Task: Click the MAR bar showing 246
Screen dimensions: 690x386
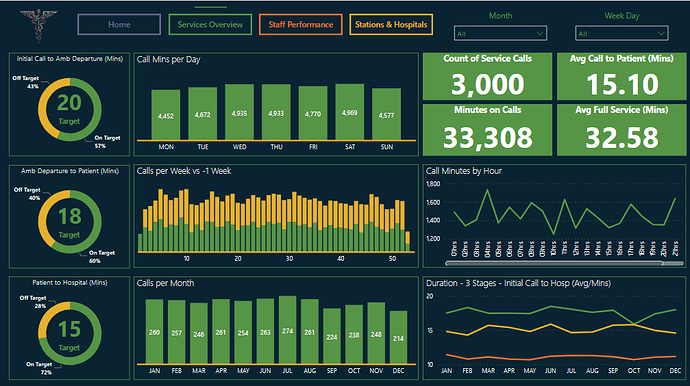Action: [x=198, y=333]
